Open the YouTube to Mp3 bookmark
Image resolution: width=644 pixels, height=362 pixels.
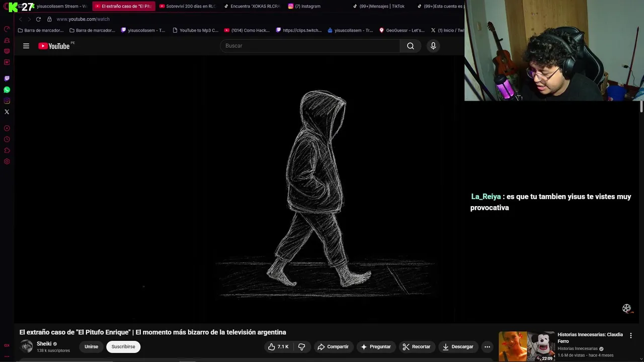click(x=196, y=30)
